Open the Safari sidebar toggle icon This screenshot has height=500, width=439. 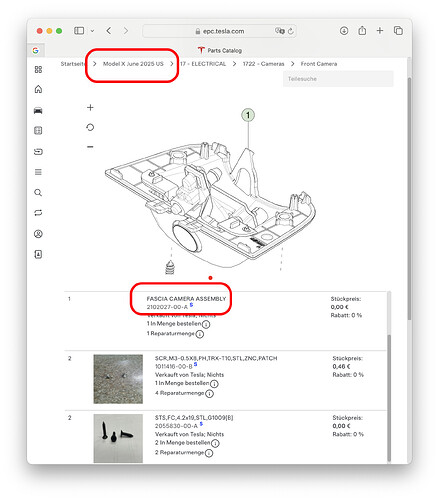point(79,31)
